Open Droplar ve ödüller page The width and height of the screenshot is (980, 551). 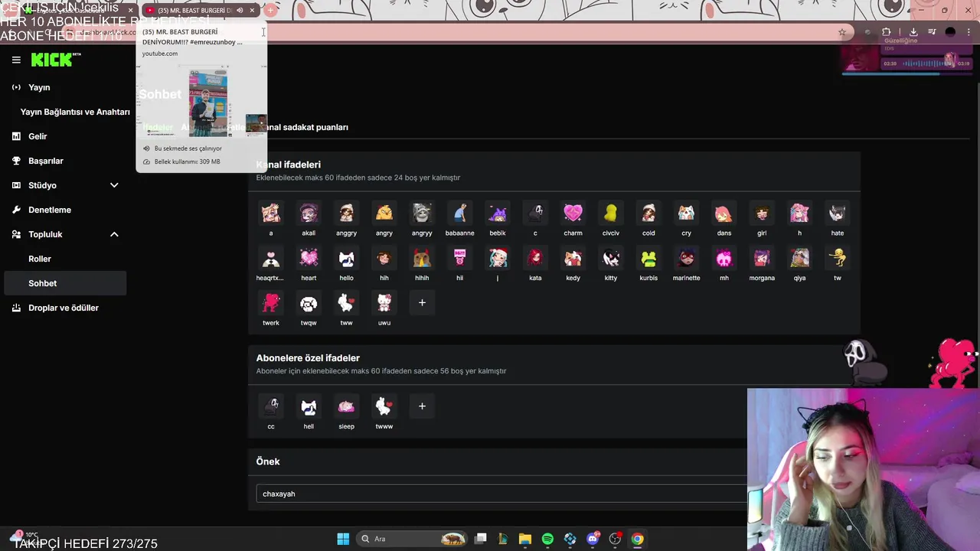click(64, 308)
